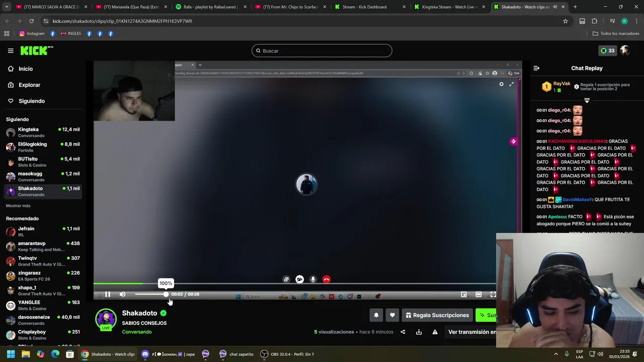Image resolution: width=644 pixels, height=362 pixels.
Task: Open chat zapatito taskbar window
Action: coord(236,354)
